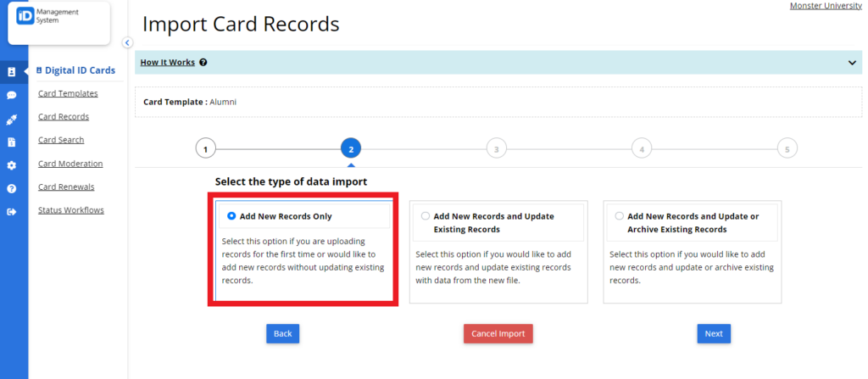
Task: Select Add New Records and Update or Archive option
Action: point(619,216)
